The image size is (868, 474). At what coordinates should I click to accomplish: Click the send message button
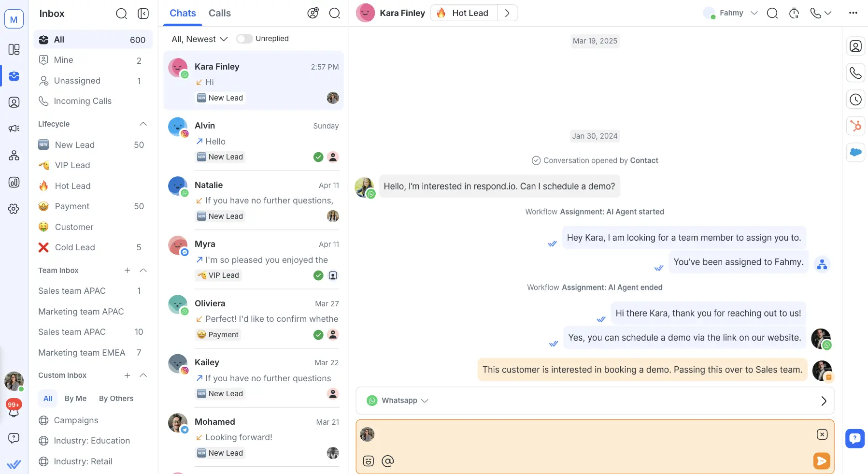click(x=821, y=460)
